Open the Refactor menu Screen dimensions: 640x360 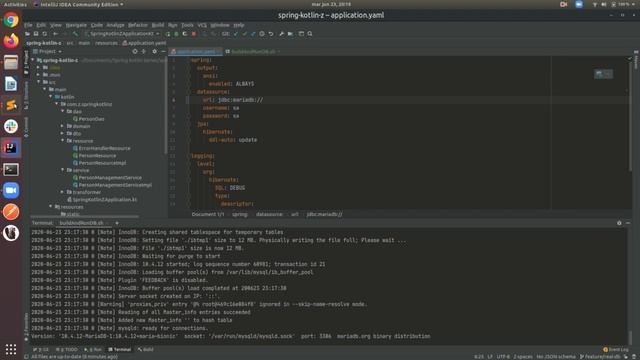(x=138, y=25)
